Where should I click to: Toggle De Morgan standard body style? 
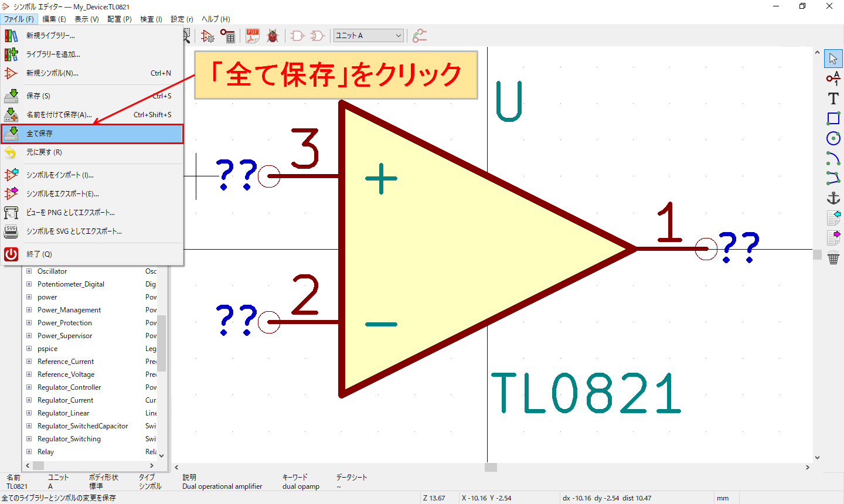click(x=298, y=35)
